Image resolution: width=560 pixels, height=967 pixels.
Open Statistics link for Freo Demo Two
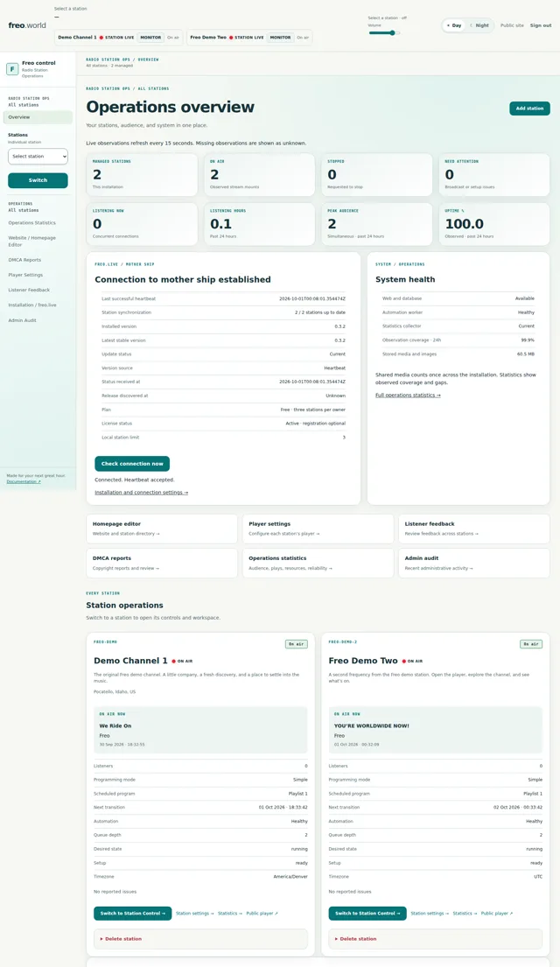465,914
